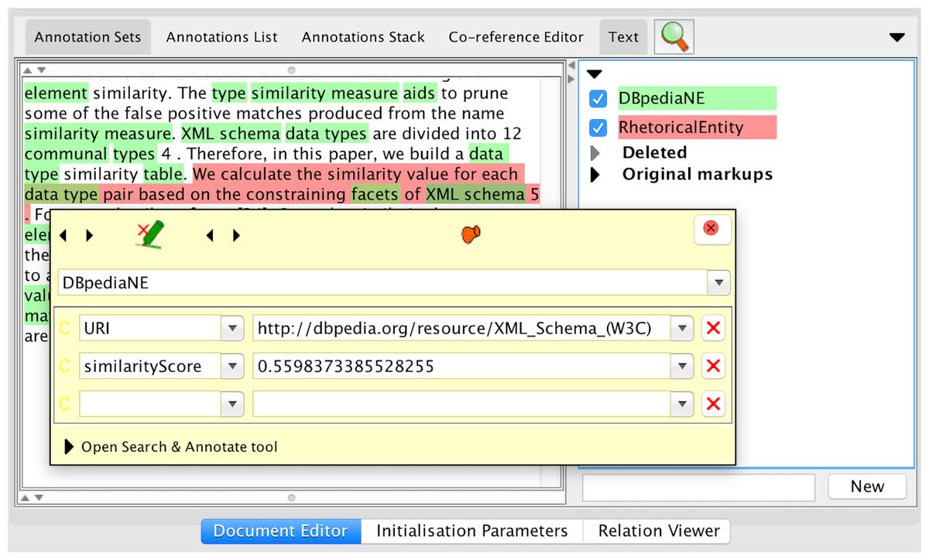Remove the similarityScore feature with its red X
The height and width of the screenshot is (560, 929).
[713, 366]
